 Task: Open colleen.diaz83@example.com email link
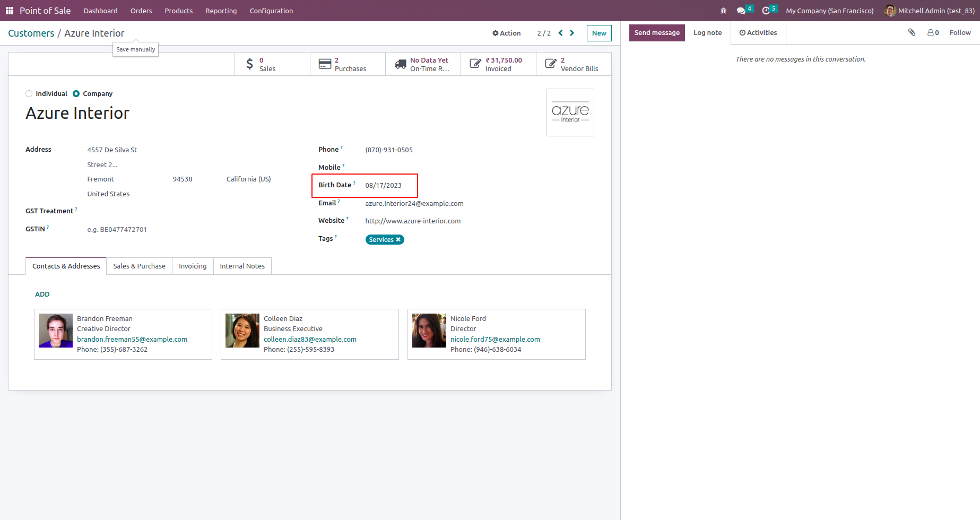pos(310,340)
